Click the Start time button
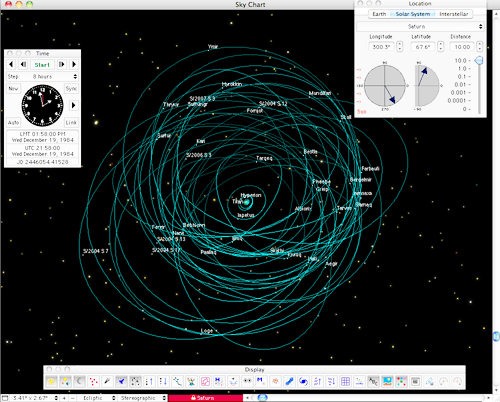This screenshot has width=500, height=402. (x=42, y=64)
